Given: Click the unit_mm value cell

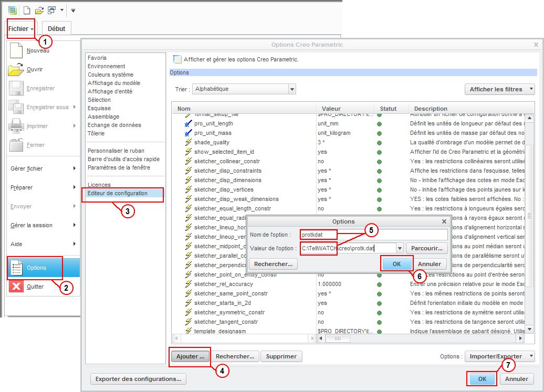Looking at the screenshot, I should tap(328, 124).
